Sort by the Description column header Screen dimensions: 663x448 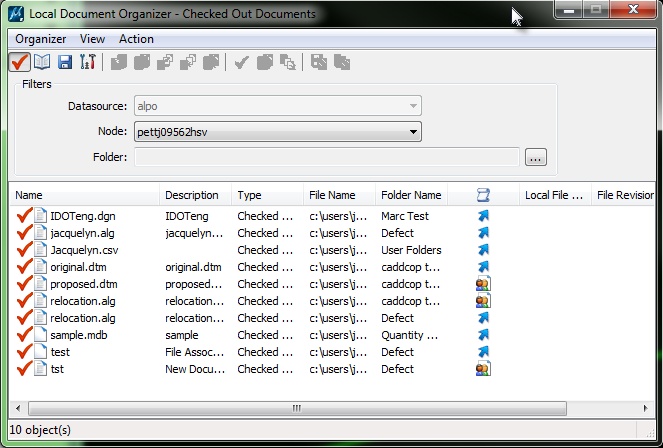point(195,195)
